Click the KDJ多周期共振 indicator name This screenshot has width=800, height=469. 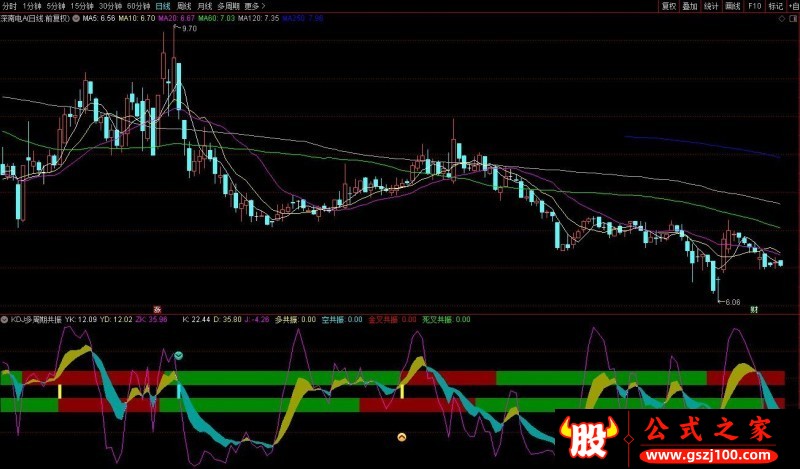[36, 320]
